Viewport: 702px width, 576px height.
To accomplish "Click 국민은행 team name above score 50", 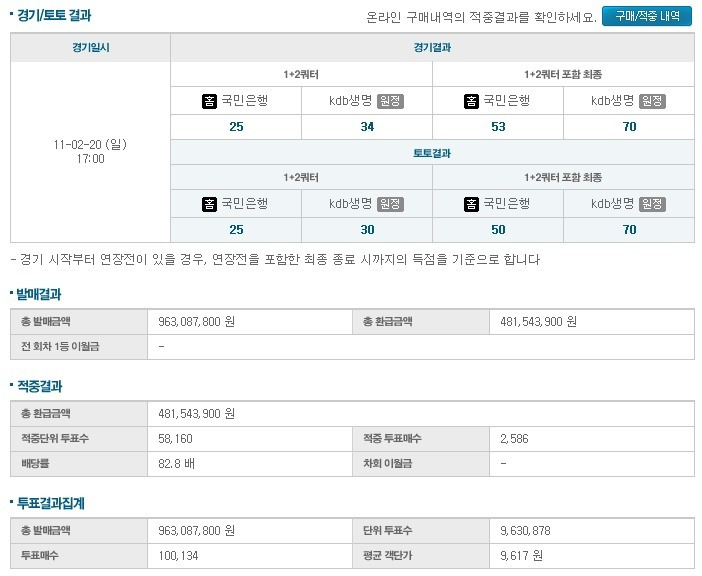I will 506,204.
